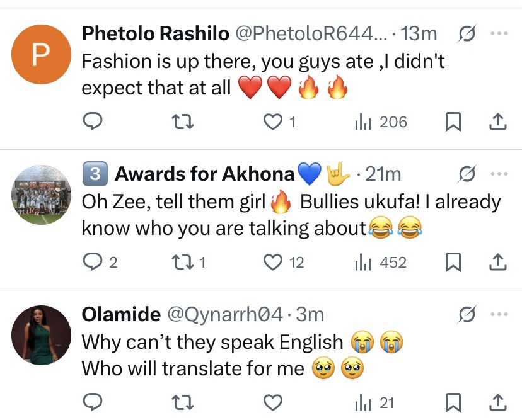522x420 pixels.
Task: Open Awards for Akhona's profile avatar
Action: 41,195
